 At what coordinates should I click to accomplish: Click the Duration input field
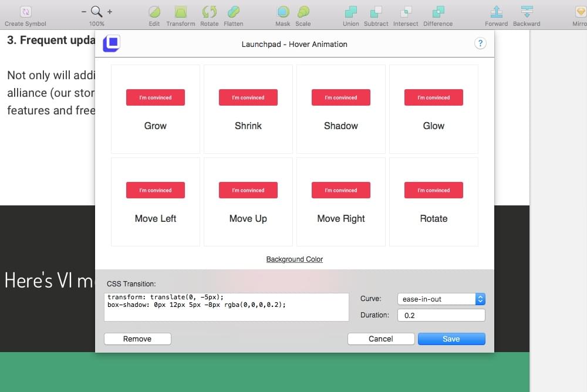(441, 315)
